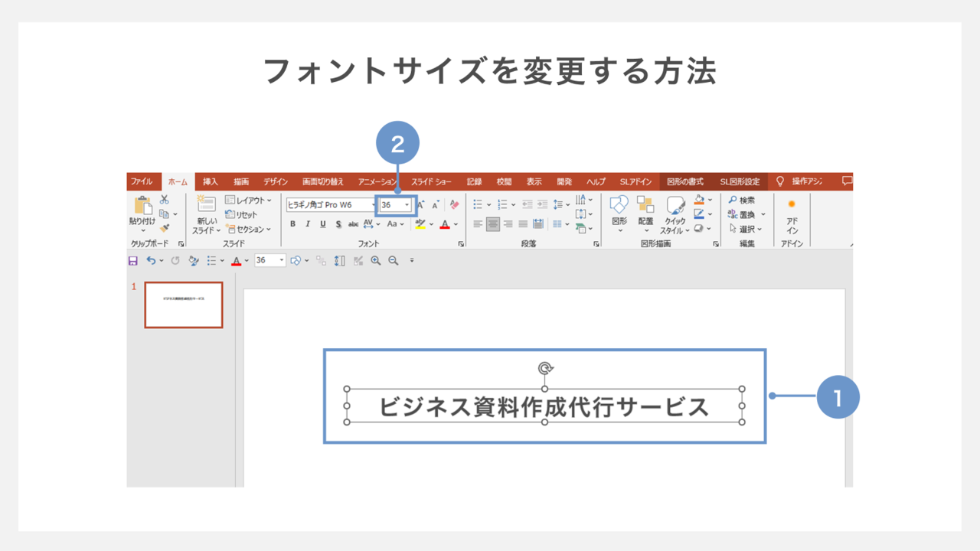Toggle text Shadow formatting
The width and height of the screenshot is (980, 551).
pos(338,224)
